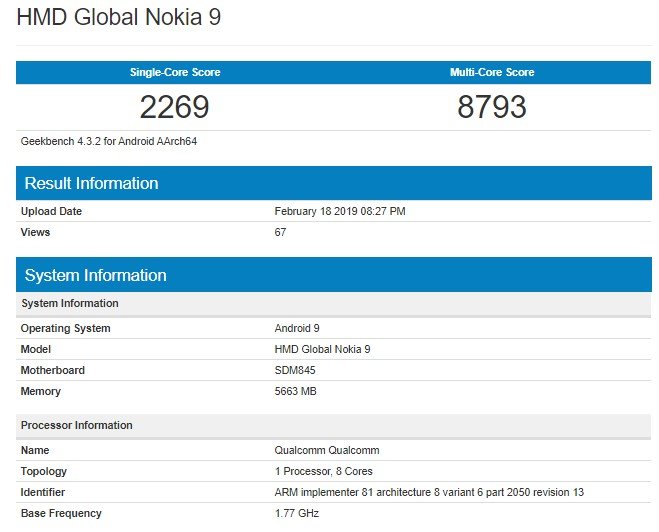Click the single-core score value 2269
This screenshot has width=659, height=532.
(x=174, y=107)
